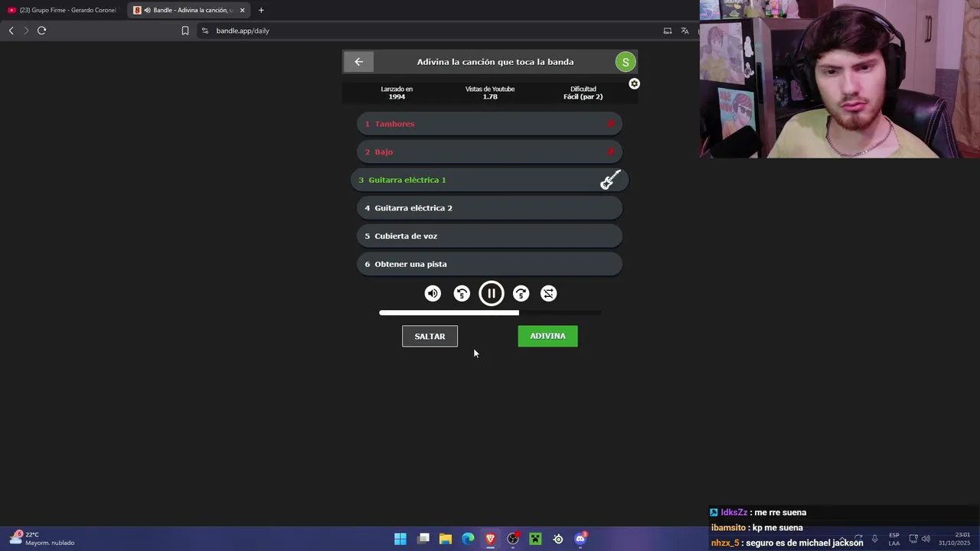Click the cast screen icon in address bar

[668, 31]
